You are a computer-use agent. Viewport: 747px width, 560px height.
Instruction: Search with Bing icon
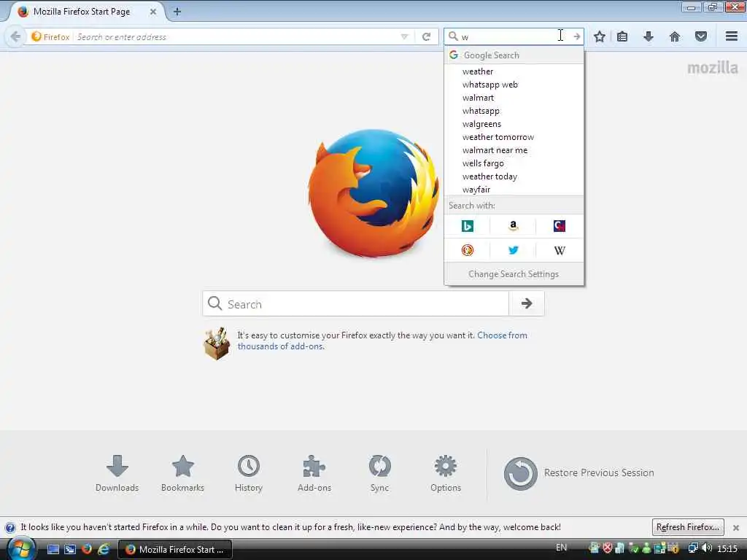click(468, 226)
